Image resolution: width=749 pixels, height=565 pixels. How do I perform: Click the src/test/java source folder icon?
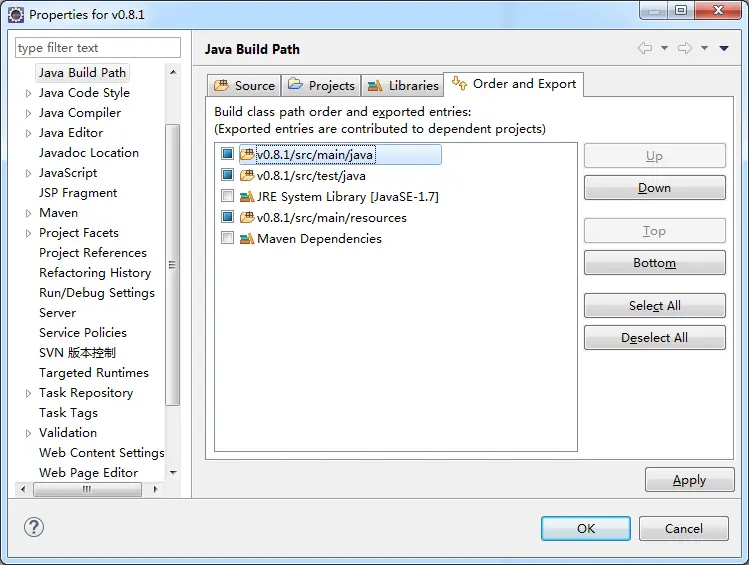(247, 175)
